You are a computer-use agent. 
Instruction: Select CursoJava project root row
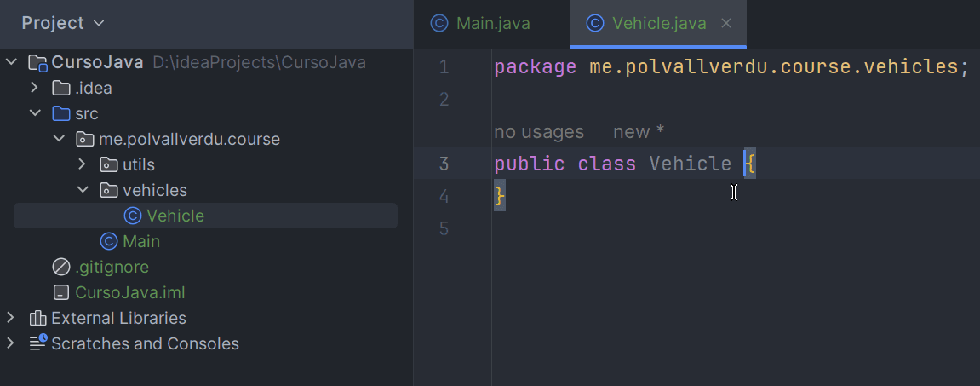coord(206,62)
